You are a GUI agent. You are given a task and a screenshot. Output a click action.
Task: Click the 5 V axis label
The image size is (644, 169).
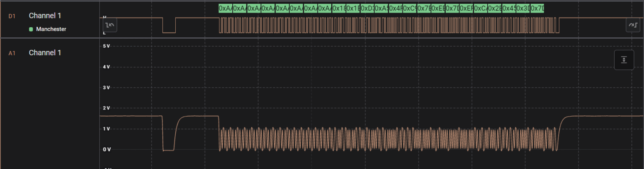pos(106,46)
